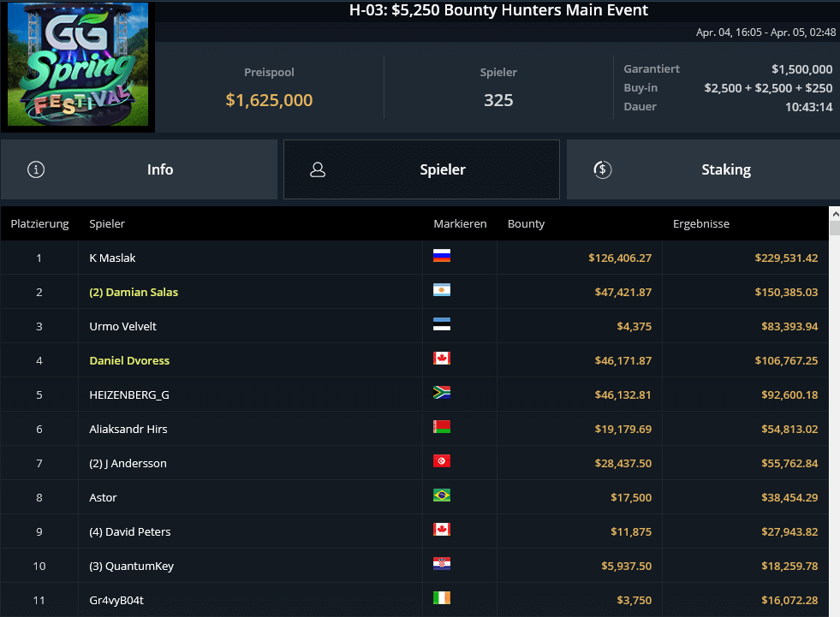Click the $83,393.94 result value
Image resolution: width=840 pixels, height=617 pixels.
[x=789, y=327]
